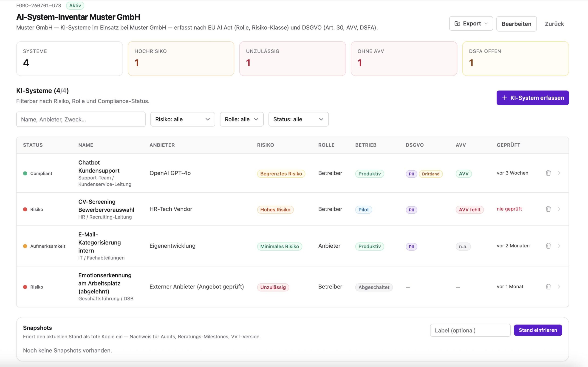Click the Hochrisiko summary card

point(181,59)
